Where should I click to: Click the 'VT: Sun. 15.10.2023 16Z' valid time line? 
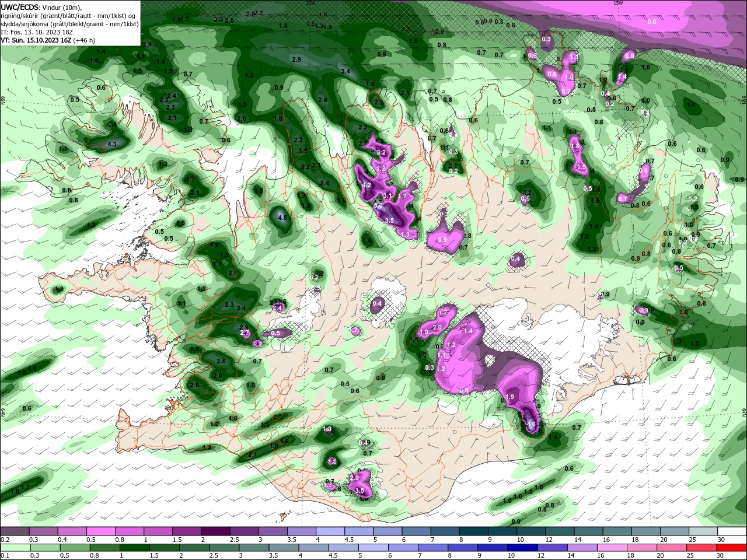(x=48, y=40)
